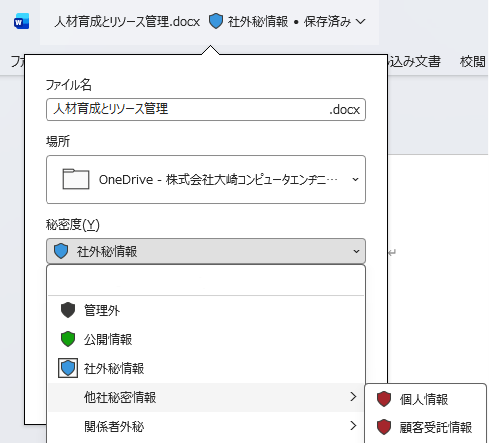Select the 管理外 label
The image size is (489, 443).
click(x=102, y=310)
